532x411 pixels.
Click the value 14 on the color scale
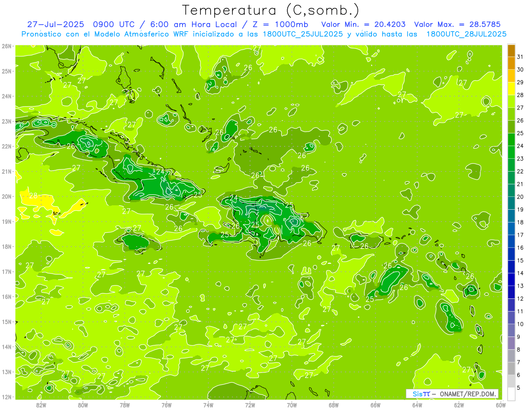click(520, 273)
